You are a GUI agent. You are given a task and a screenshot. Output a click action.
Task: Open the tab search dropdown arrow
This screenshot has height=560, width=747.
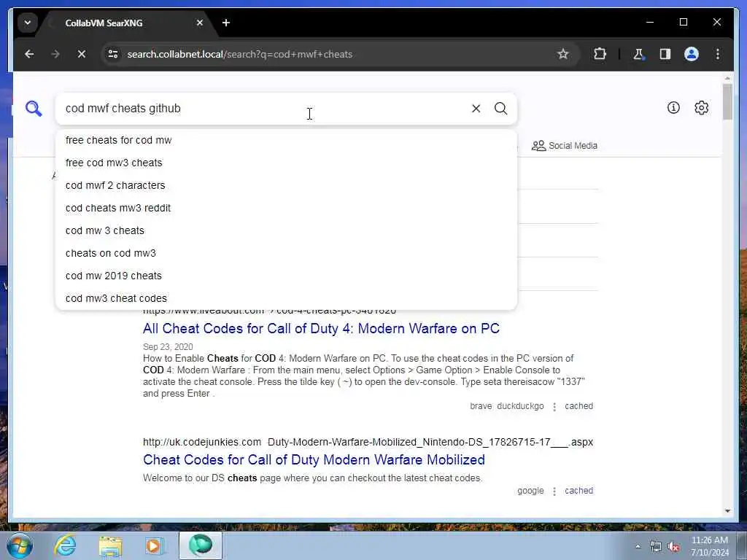click(28, 23)
